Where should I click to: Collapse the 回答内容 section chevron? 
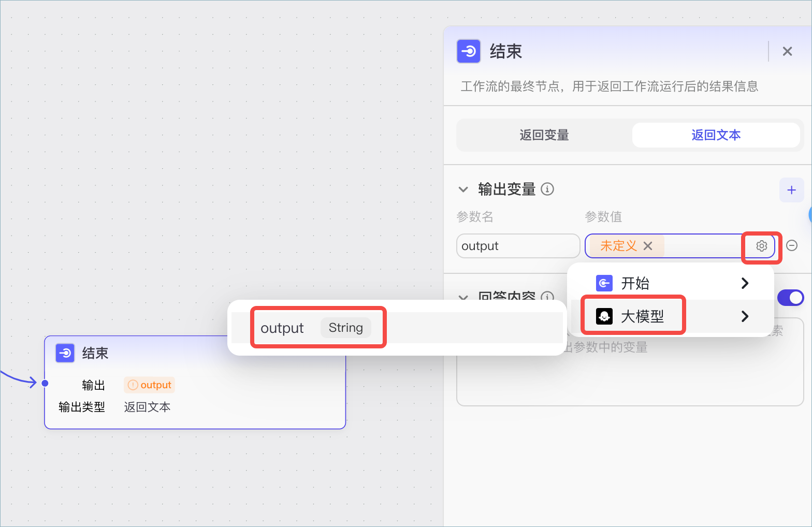(463, 297)
